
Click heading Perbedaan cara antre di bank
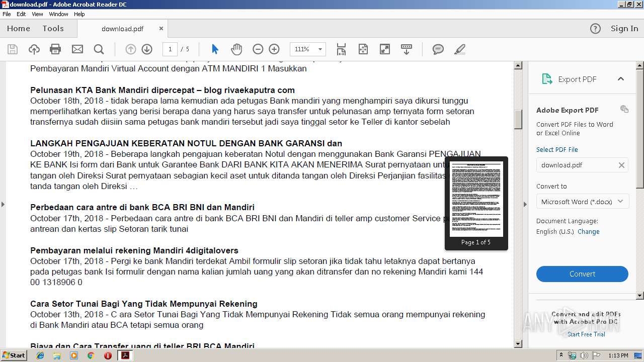(x=142, y=207)
